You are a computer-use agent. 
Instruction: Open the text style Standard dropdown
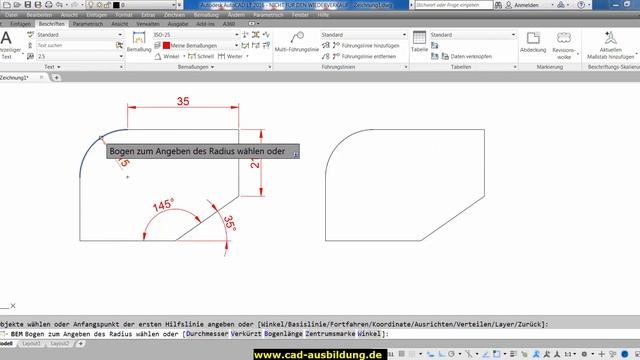click(x=120, y=35)
